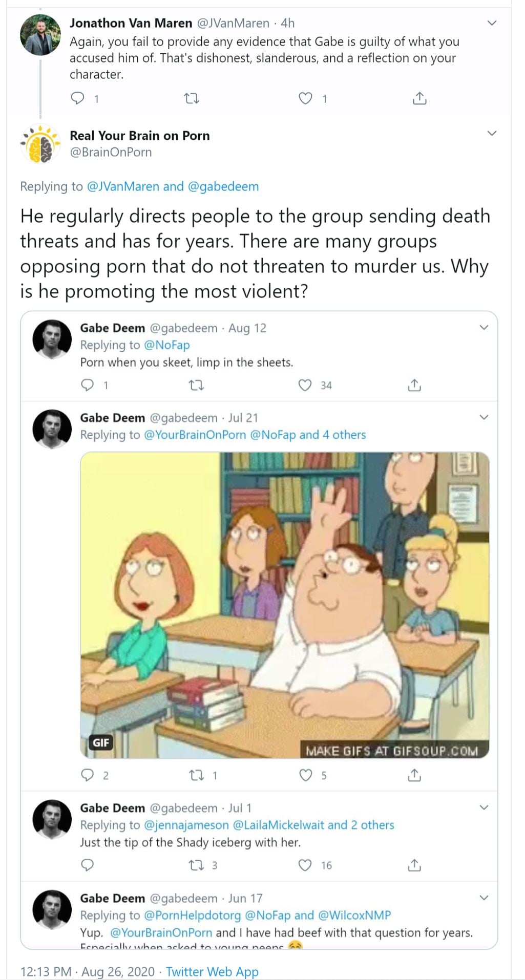This screenshot has width=525, height=980.
Task: Share the 'Shady iceberg' Jul 1 tweet
Action: pyautogui.click(x=414, y=865)
